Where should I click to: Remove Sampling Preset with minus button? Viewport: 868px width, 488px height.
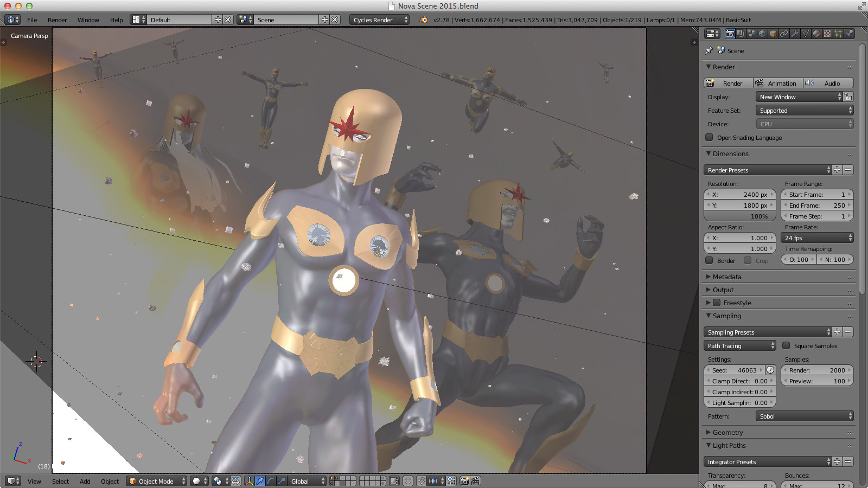tap(848, 332)
